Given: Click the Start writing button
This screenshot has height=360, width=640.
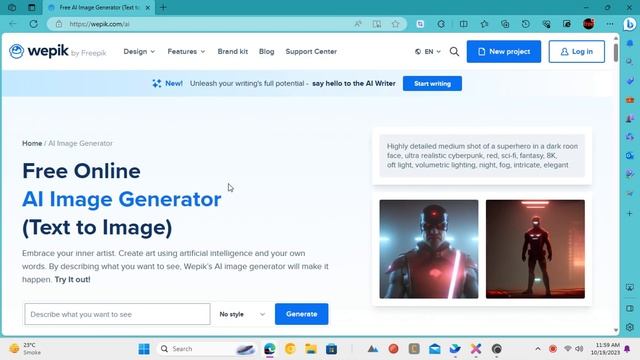Looking at the screenshot, I should point(432,84).
